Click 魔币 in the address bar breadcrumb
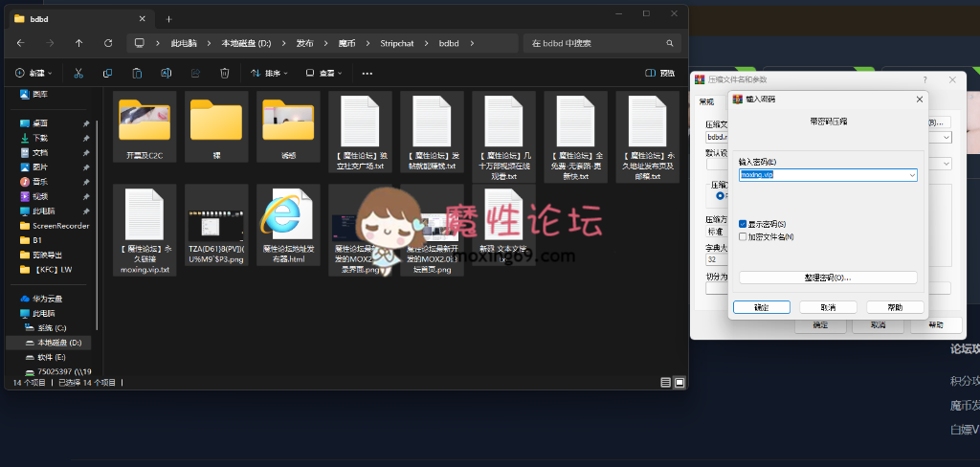980x467 pixels. (346, 43)
